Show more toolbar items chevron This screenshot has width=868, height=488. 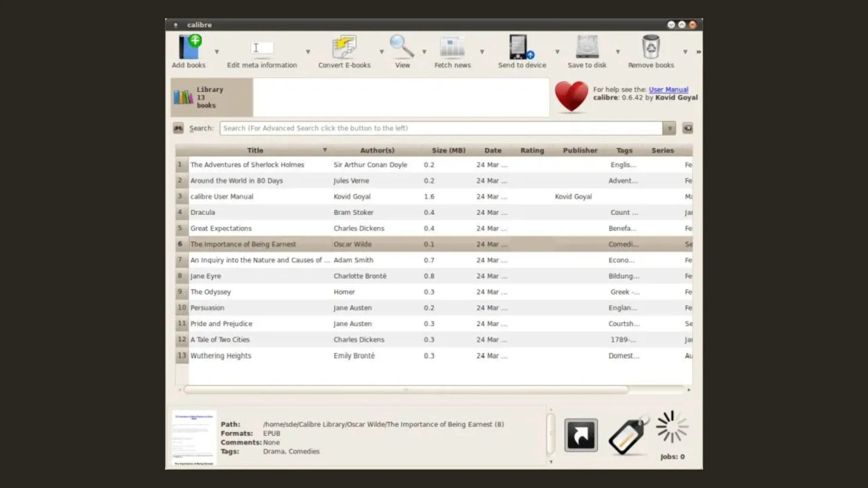point(698,52)
